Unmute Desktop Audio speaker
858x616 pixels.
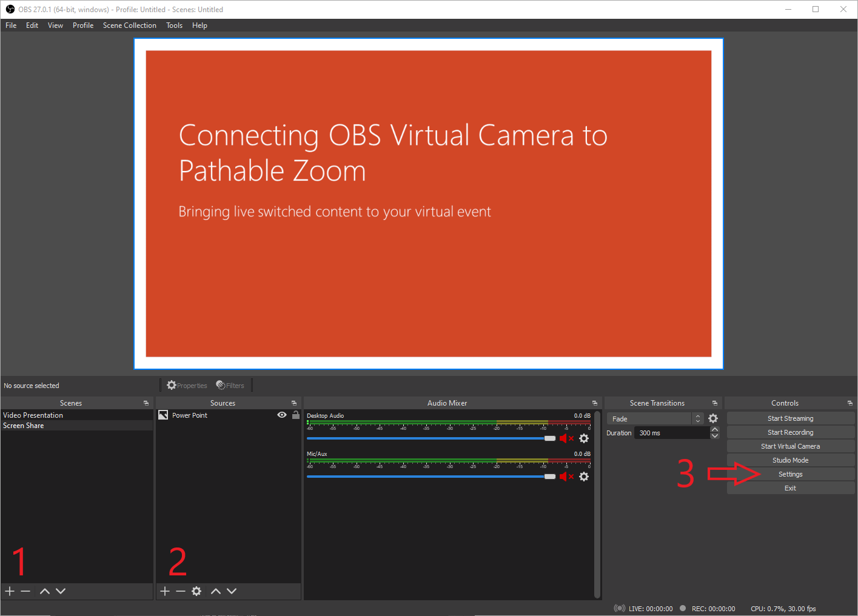566,438
